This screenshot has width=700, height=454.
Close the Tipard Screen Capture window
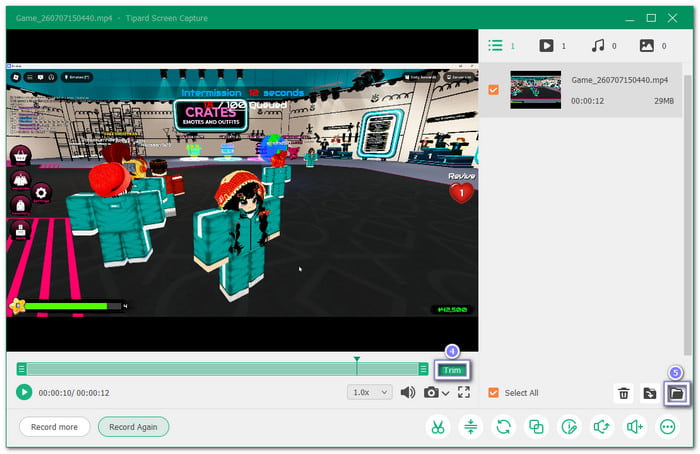point(672,18)
